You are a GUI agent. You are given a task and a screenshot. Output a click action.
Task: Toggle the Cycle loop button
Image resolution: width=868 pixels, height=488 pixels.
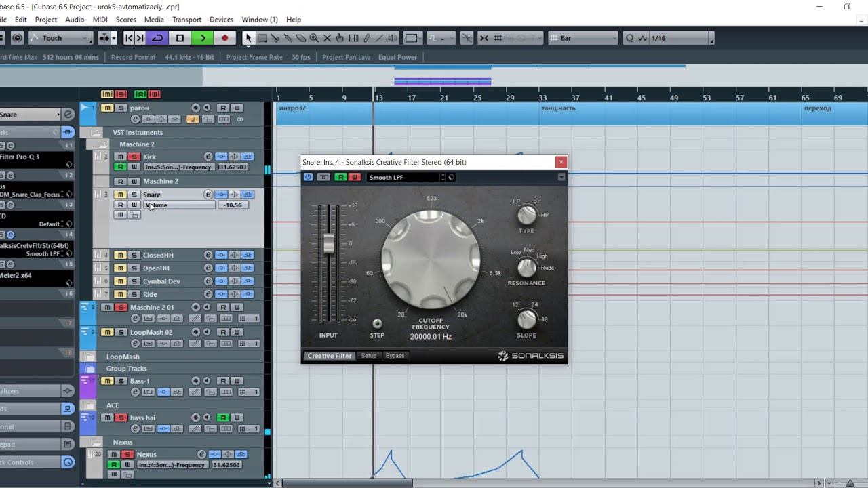157,38
